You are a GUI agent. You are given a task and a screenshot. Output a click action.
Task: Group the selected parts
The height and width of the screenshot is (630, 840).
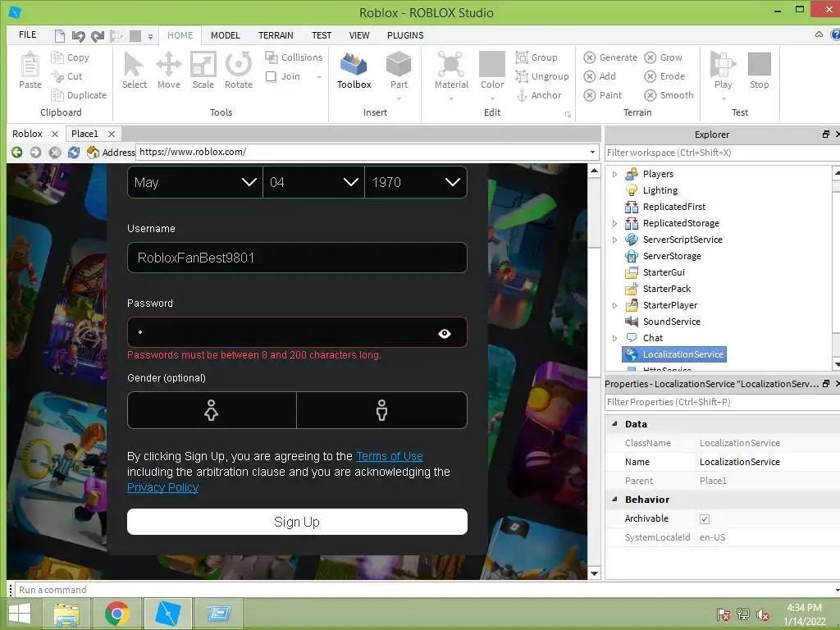(x=536, y=57)
